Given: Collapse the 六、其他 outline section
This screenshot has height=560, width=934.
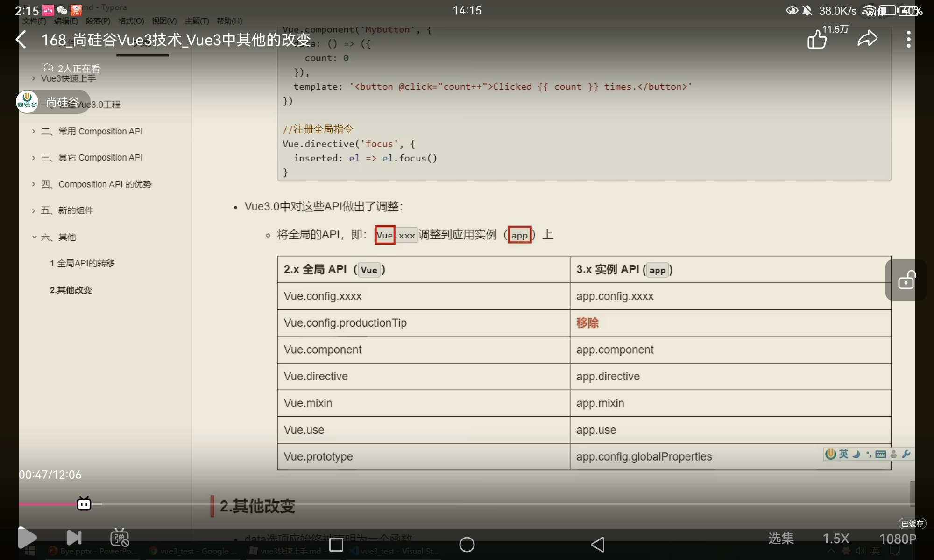Looking at the screenshot, I should [34, 237].
